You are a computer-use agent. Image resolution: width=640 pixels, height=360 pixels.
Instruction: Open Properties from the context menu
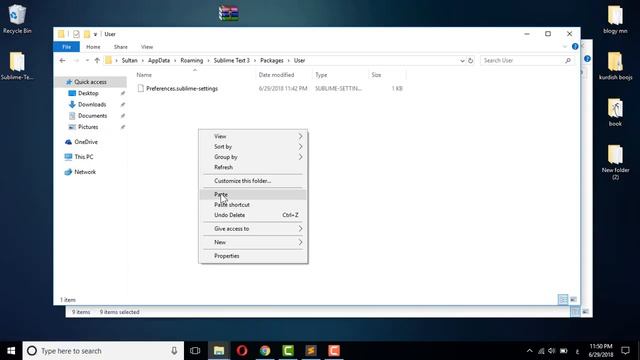coord(253,256)
